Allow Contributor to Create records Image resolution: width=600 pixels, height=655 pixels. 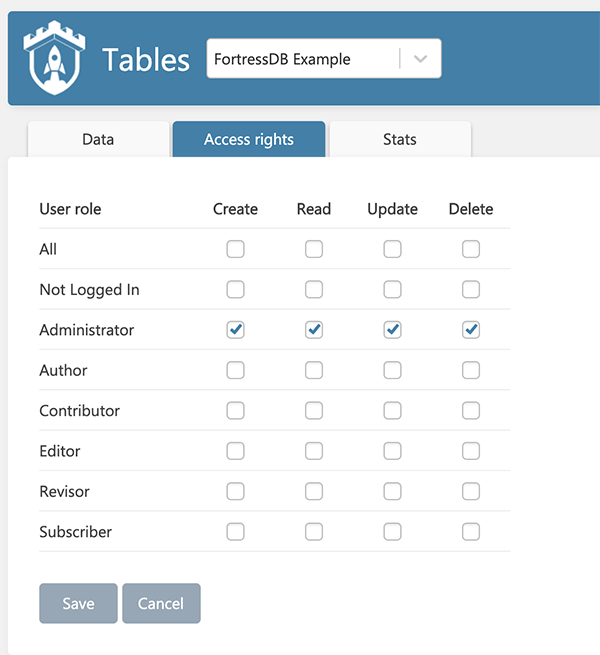pyautogui.click(x=235, y=411)
